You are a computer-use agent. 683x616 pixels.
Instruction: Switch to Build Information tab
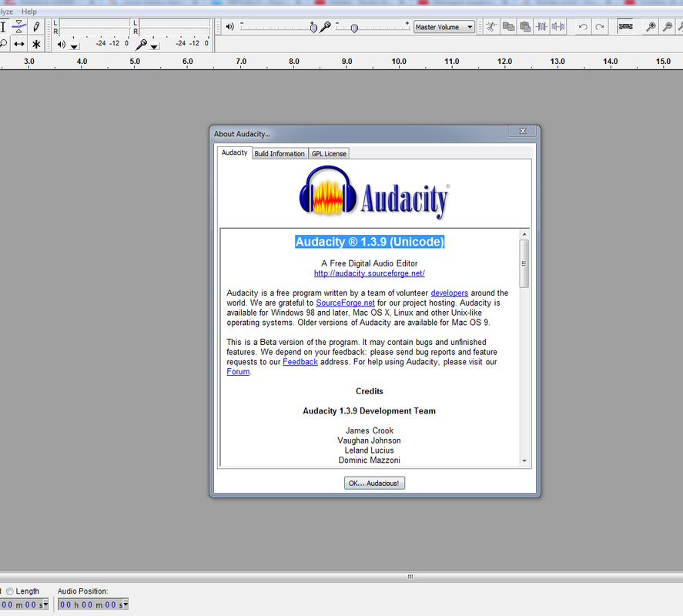coord(280,154)
